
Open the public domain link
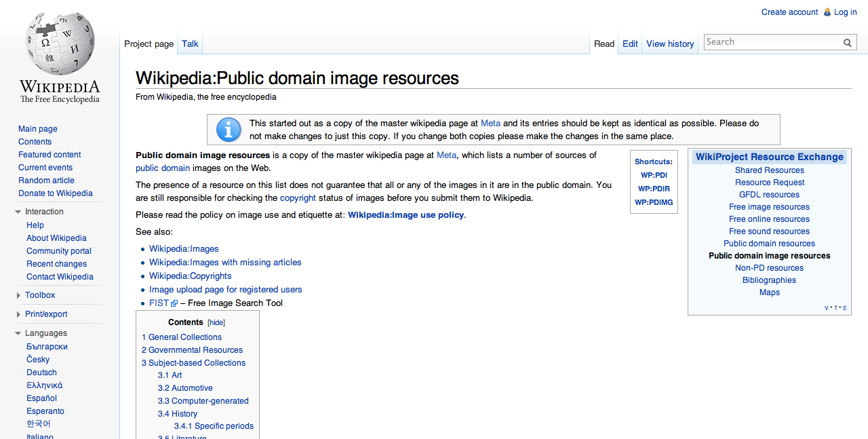coord(163,168)
